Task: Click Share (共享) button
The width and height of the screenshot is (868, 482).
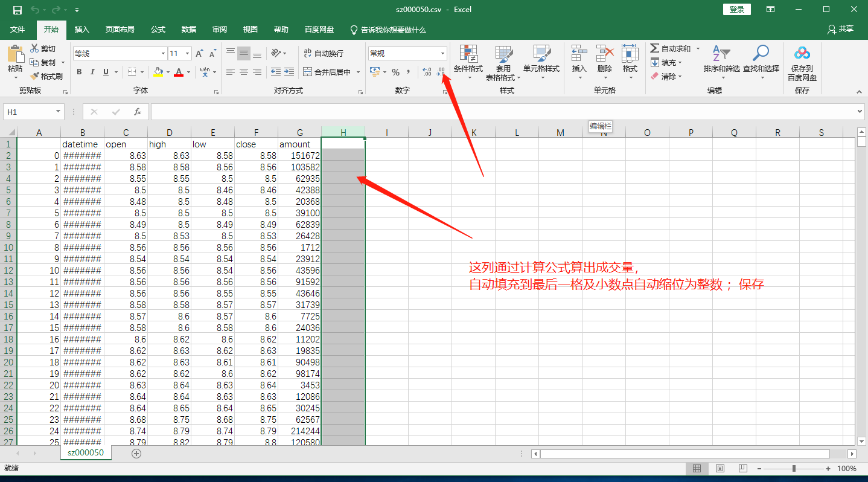Action: point(841,29)
